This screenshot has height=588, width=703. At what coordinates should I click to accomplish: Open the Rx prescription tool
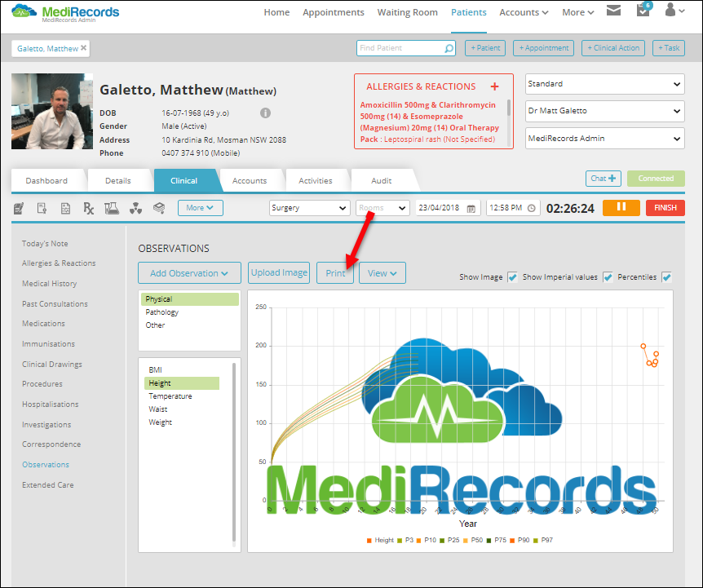point(89,208)
